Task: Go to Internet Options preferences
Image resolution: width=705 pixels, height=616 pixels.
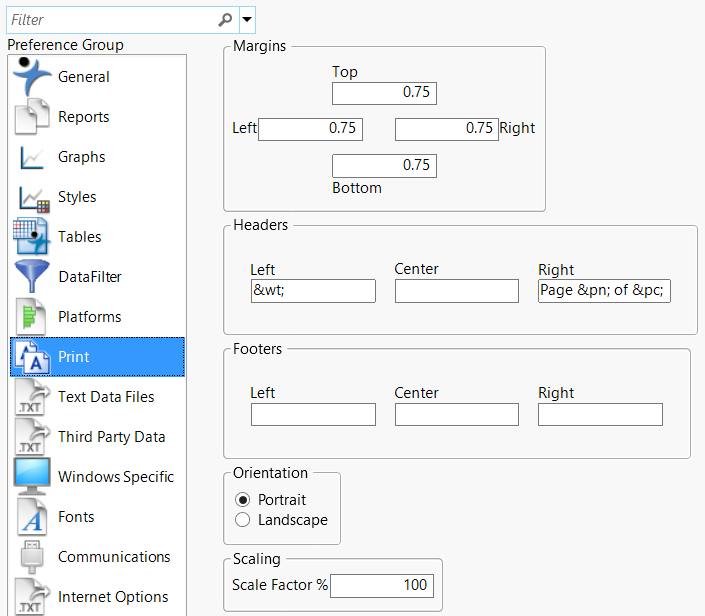Action: tap(113, 597)
